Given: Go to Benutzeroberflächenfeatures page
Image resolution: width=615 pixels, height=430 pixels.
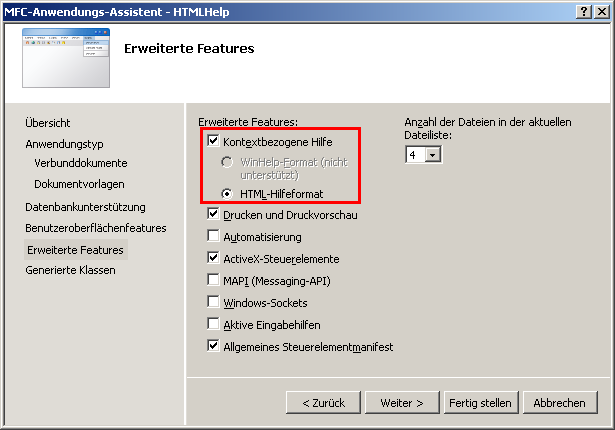Looking at the screenshot, I should click(96, 228).
